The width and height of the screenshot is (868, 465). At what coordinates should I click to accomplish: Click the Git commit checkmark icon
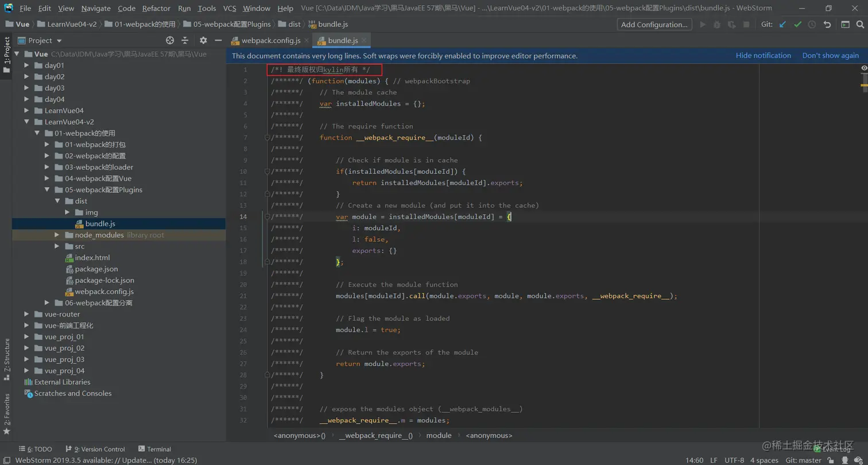point(797,25)
